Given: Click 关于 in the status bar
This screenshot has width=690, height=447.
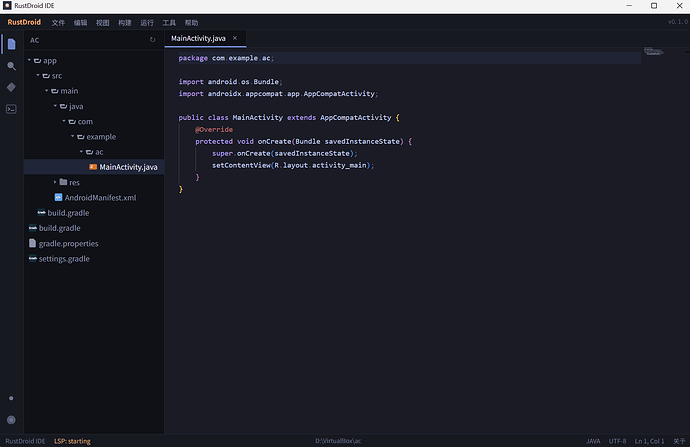Looking at the screenshot, I should click(679, 441).
